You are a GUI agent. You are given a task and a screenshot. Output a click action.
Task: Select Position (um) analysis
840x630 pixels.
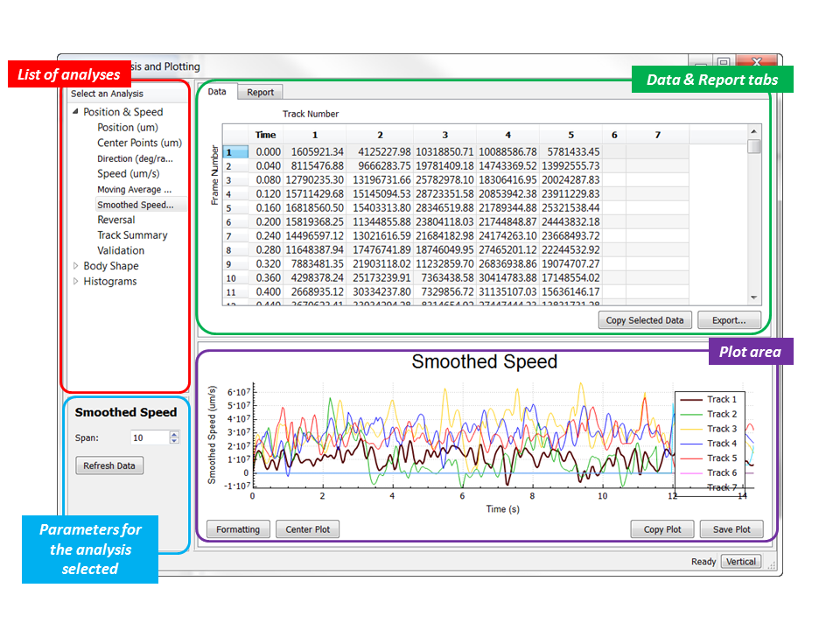(x=128, y=128)
